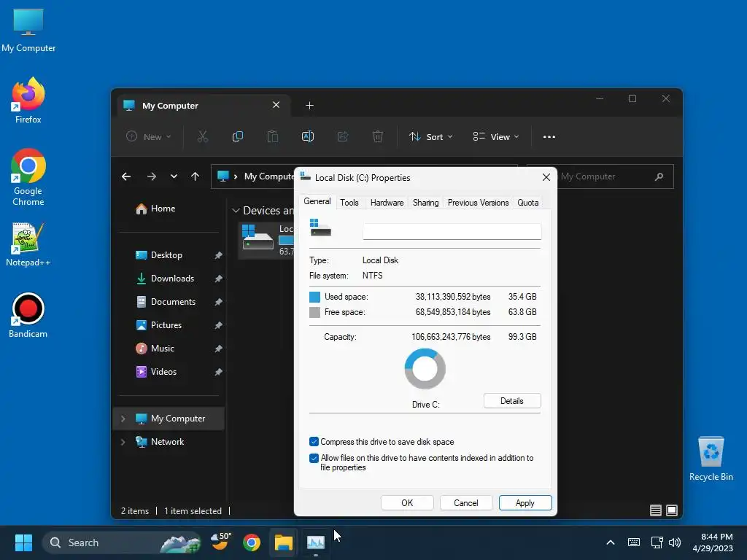The width and height of the screenshot is (747, 560).
Task: Click the Copy icon in Explorer toolbar
Action: [237, 136]
